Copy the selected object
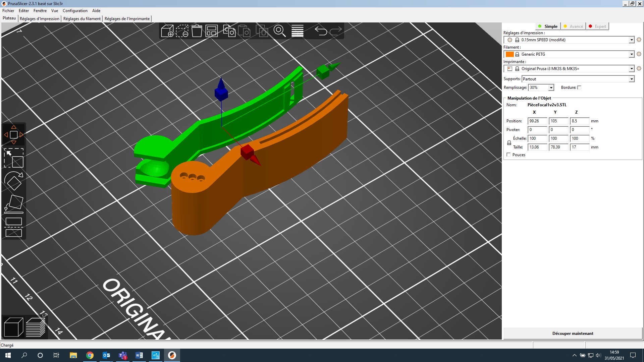This screenshot has height=362, width=644. [x=229, y=31]
